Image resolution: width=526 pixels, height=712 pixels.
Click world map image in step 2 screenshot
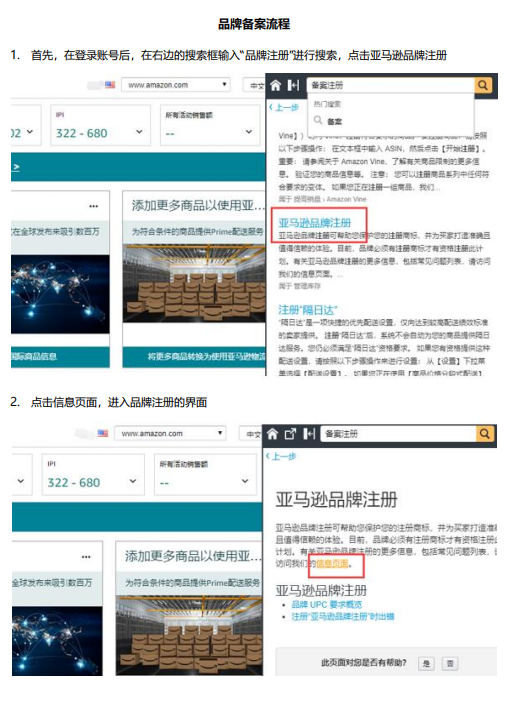(x=57, y=641)
